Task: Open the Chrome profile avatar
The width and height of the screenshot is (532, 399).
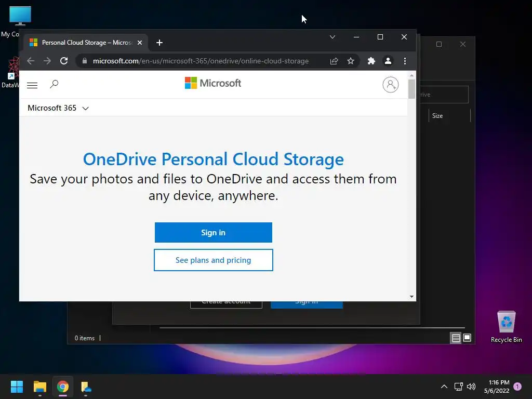Action: click(388, 61)
